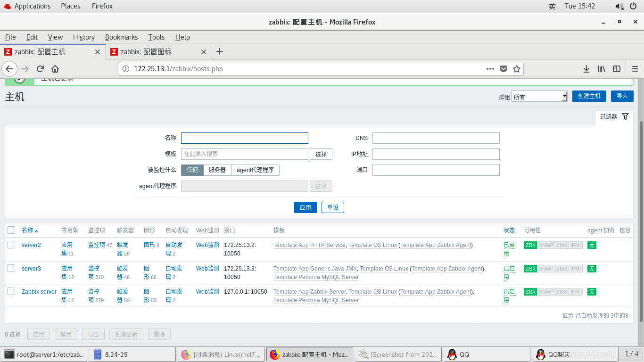644x362 pixels.
Task: Open the system power menu icon
Action: (633, 6)
